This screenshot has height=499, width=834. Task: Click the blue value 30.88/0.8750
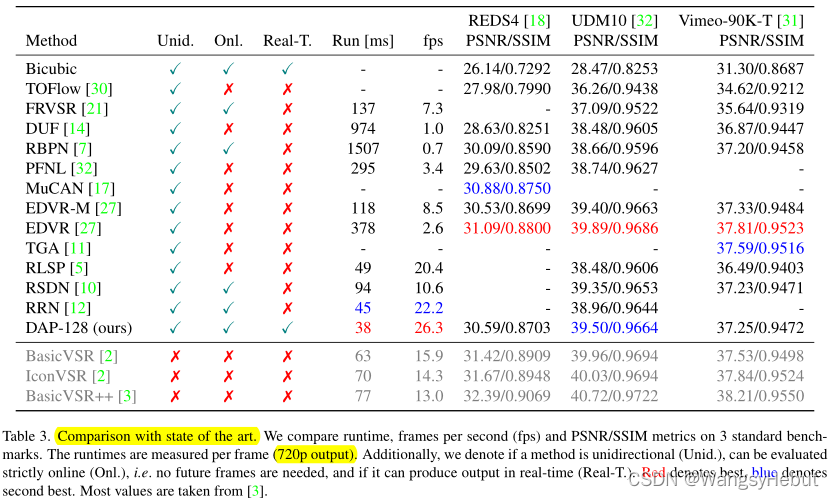[507, 188]
